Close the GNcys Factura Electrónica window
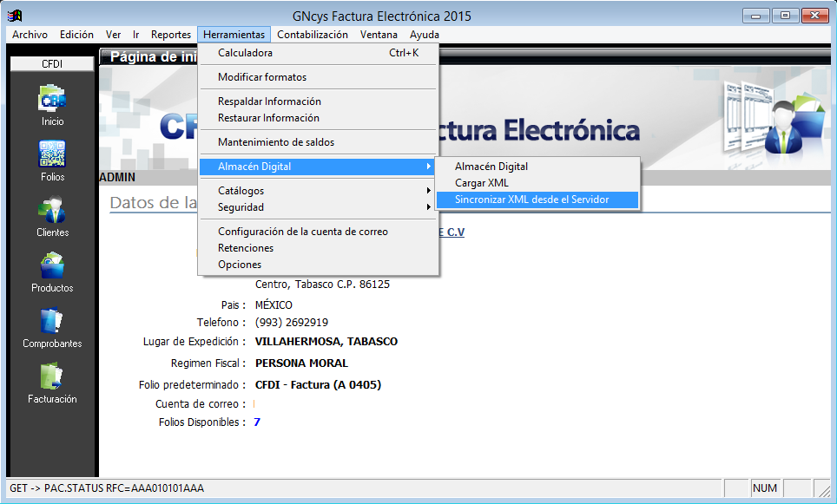This screenshot has width=837, height=504. coord(815,16)
